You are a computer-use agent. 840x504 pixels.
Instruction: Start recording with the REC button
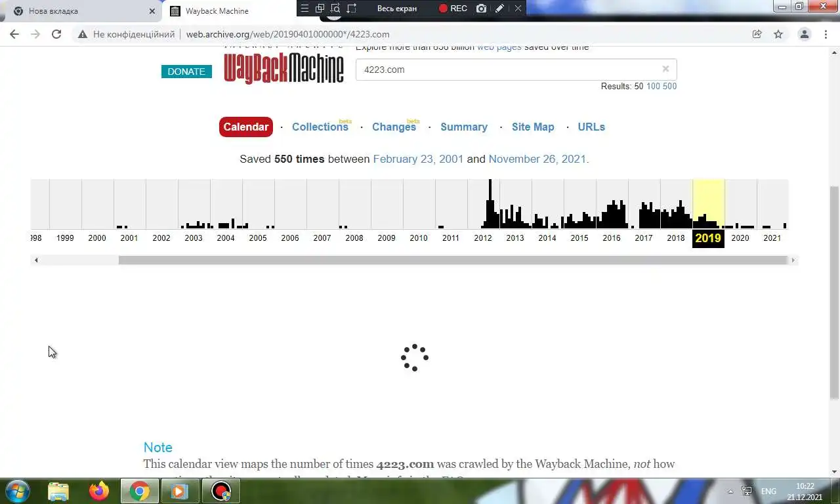(x=453, y=9)
